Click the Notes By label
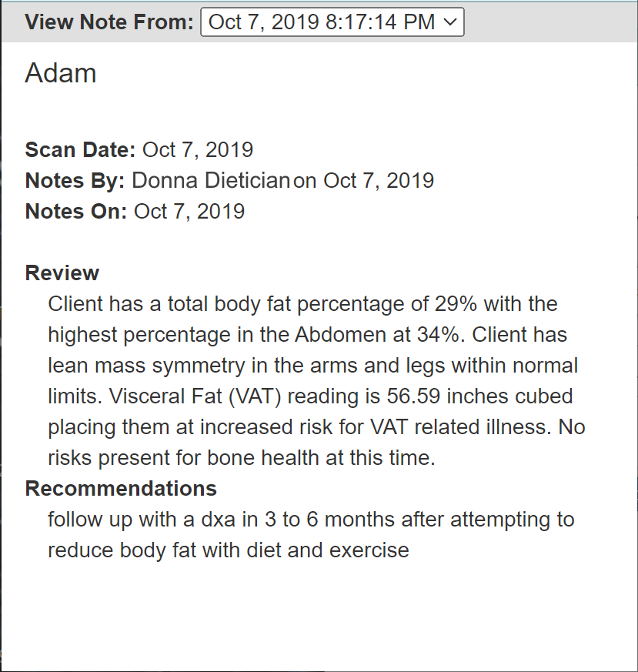638x672 pixels. [x=75, y=180]
